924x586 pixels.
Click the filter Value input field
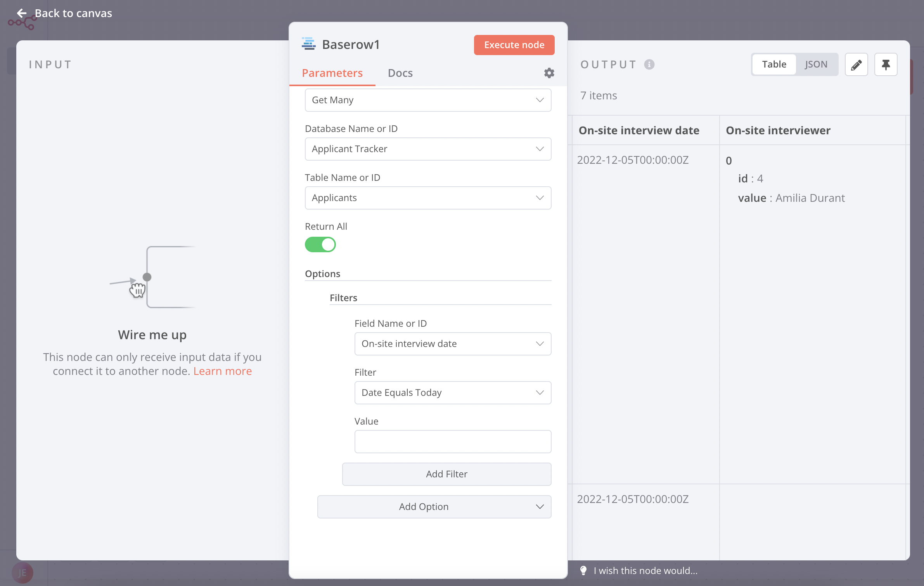(453, 442)
